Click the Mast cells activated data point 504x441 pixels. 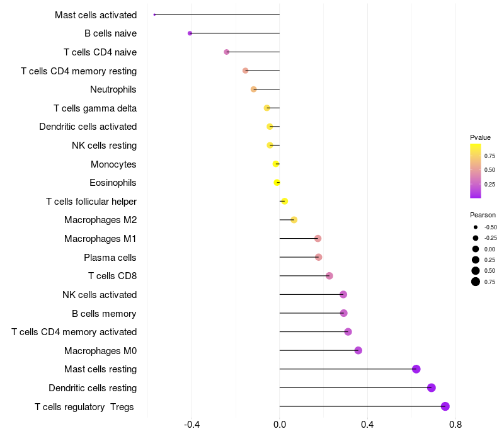pos(155,14)
